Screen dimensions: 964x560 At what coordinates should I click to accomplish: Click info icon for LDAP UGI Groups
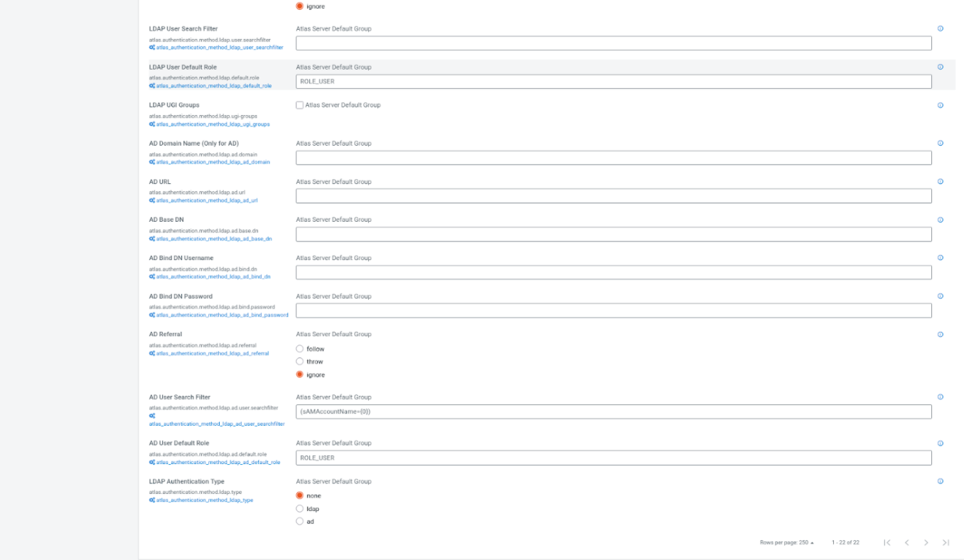[x=940, y=105]
